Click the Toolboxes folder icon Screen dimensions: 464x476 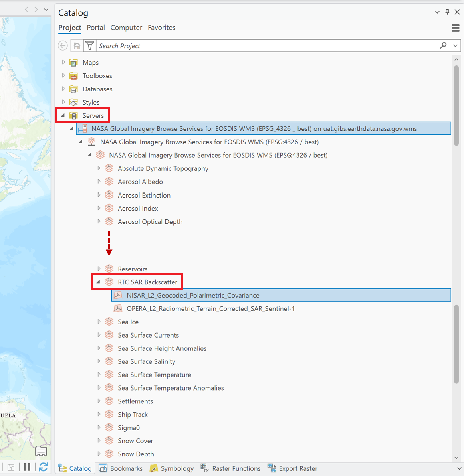click(x=73, y=76)
